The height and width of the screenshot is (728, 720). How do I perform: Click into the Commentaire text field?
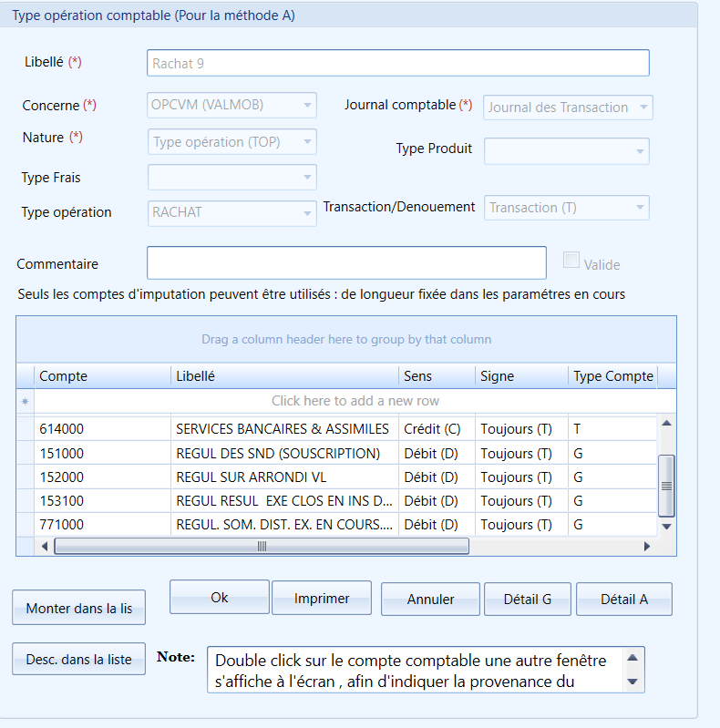click(346, 262)
